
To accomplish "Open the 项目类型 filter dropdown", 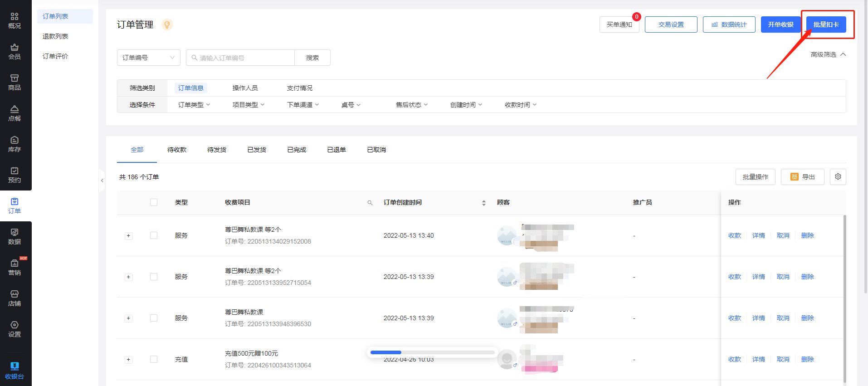I will pos(249,105).
